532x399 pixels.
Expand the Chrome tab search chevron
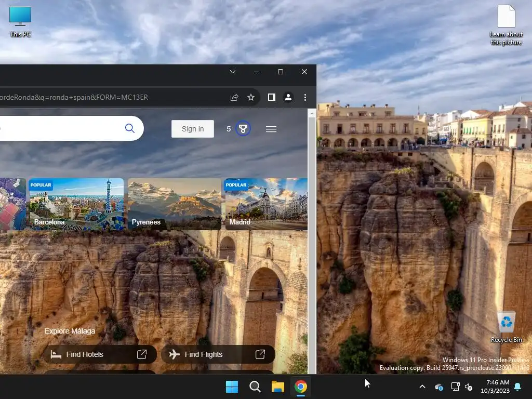(x=233, y=72)
